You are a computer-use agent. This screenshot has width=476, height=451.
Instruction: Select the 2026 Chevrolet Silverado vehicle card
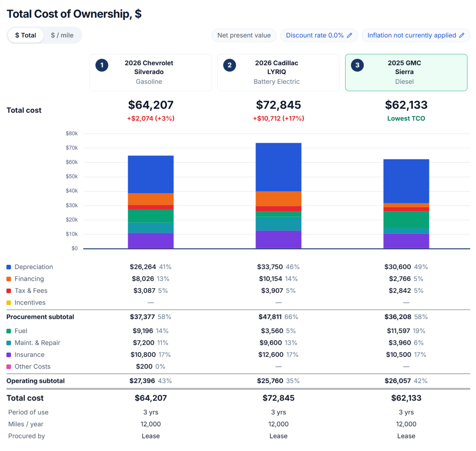[151, 73]
